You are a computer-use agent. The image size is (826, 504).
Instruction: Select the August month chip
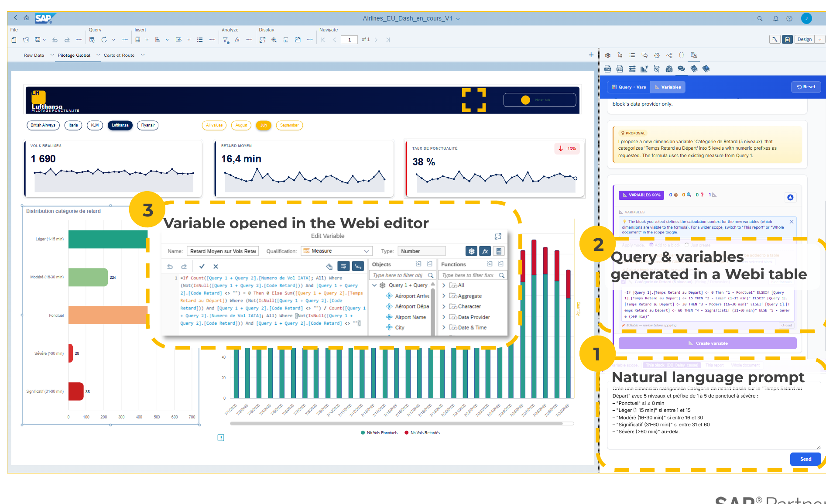click(241, 125)
